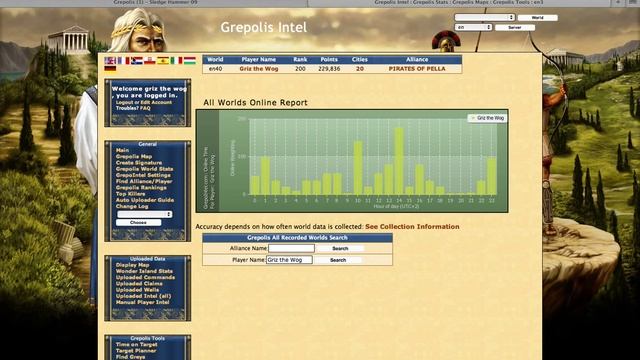
Task: Open Find Greys tool
Action: pyautogui.click(x=130, y=357)
